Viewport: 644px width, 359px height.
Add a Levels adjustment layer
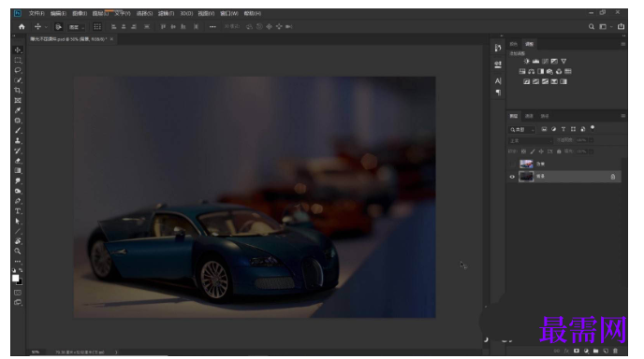point(535,61)
